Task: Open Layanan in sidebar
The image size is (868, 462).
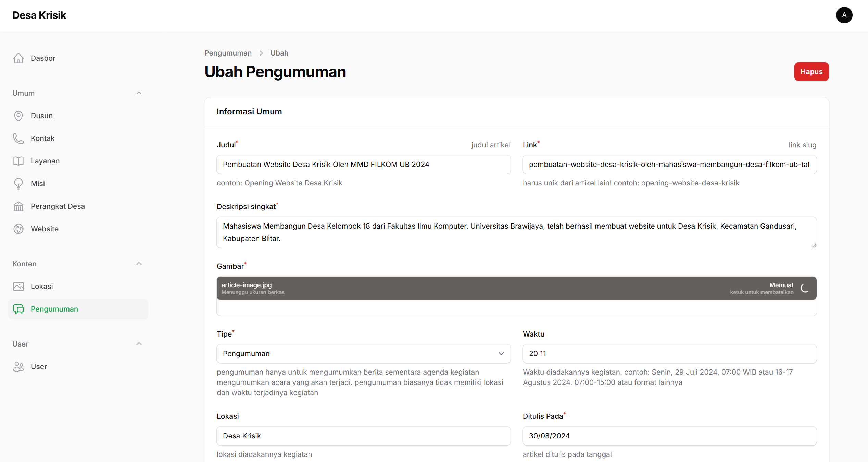Action: click(x=78, y=161)
